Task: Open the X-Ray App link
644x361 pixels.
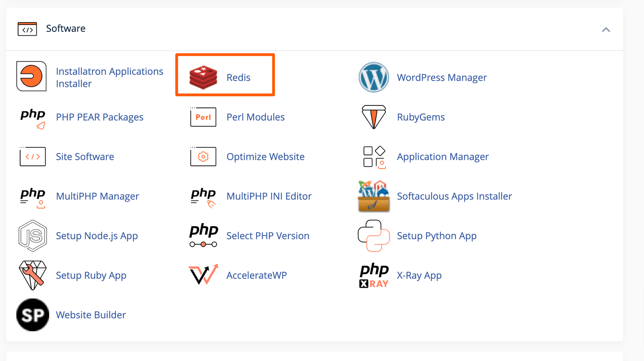Action: click(x=419, y=276)
